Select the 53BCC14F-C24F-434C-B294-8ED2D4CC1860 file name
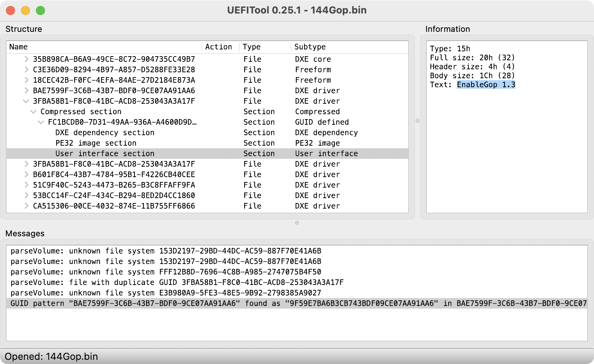 tap(114, 195)
